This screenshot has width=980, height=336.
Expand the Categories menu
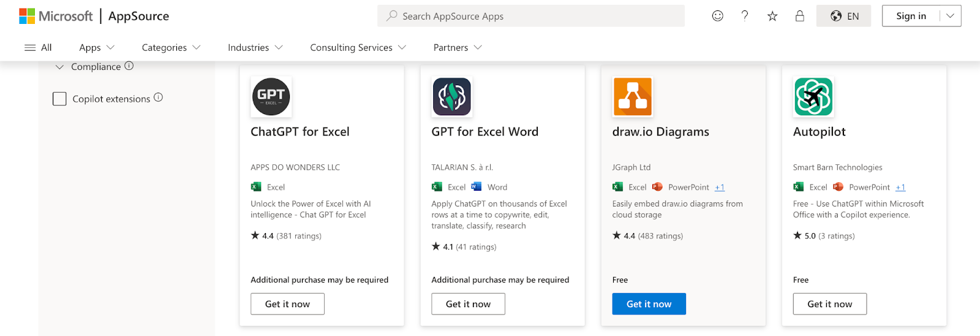[x=171, y=47]
